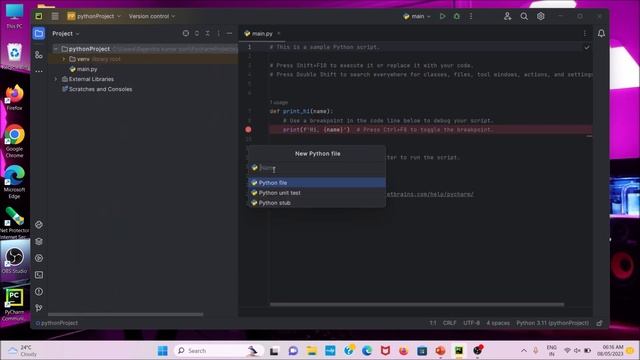Click pythonProject breadcrumb in status bar

(56, 323)
